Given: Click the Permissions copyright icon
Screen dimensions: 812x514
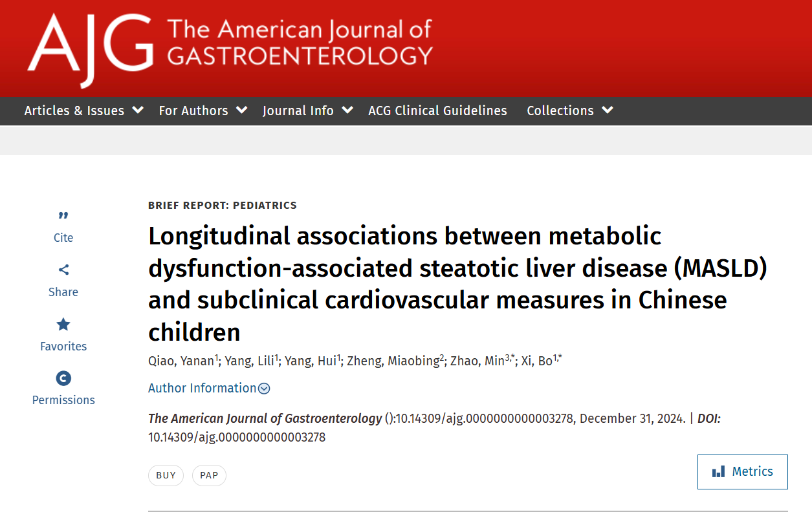Looking at the screenshot, I should [63, 378].
